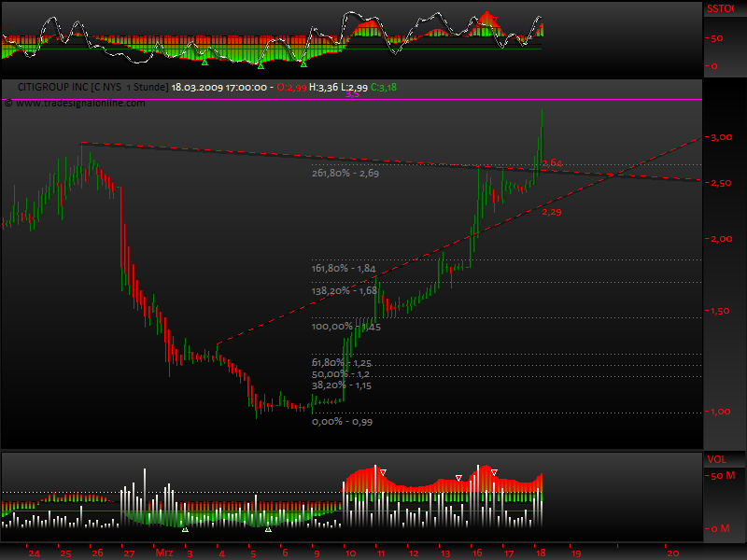Select the 50,00% - 1,2 Fibonacci label
The image size is (747, 560).
pos(341,374)
